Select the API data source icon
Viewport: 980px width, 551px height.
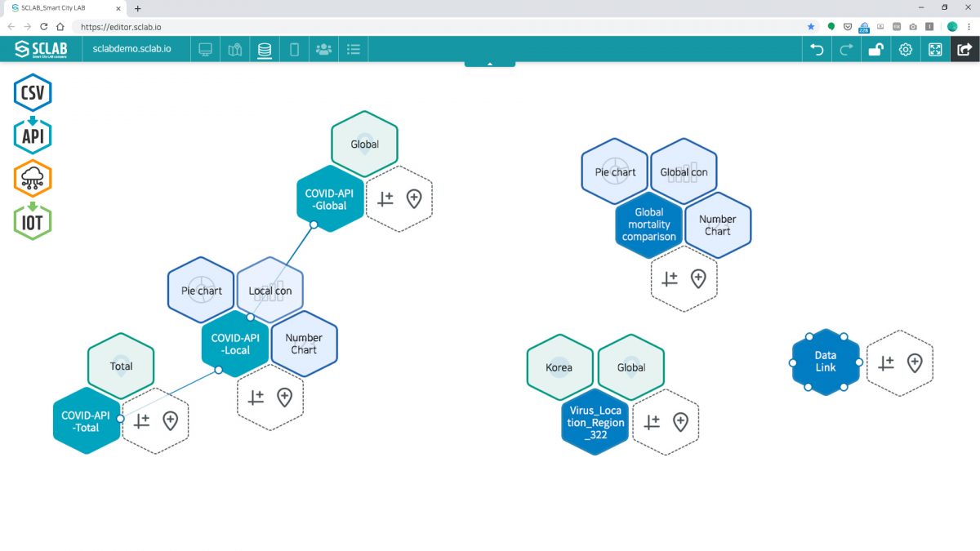[33, 134]
